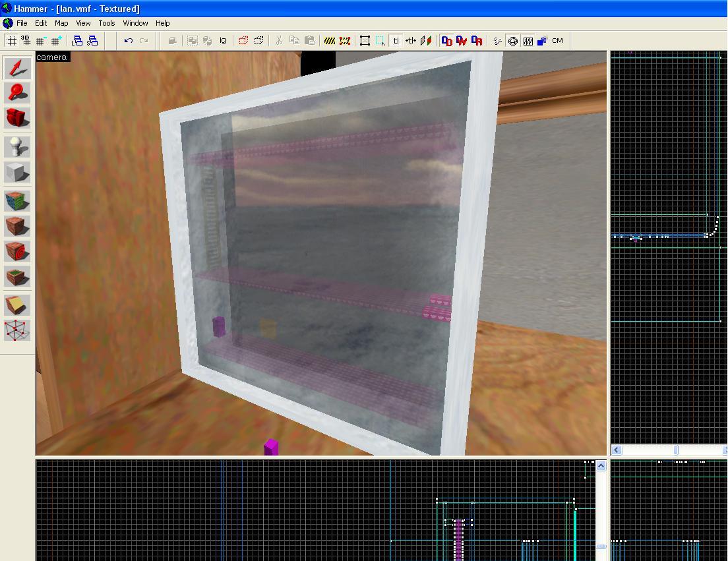Select the Vertex manipulation tool
The image size is (728, 561).
point(17,330)
